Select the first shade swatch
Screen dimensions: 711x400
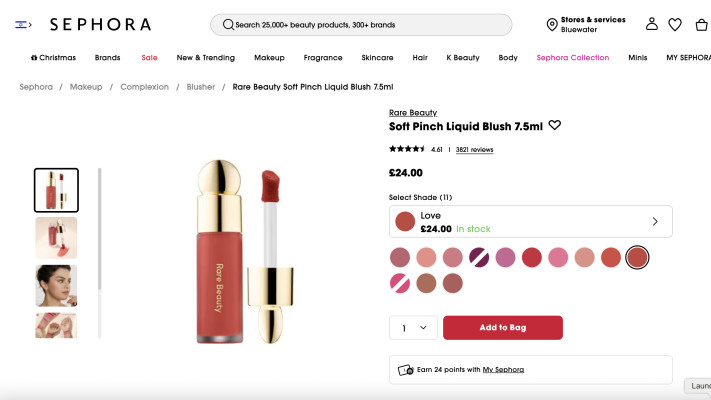(x=400, y=257)
